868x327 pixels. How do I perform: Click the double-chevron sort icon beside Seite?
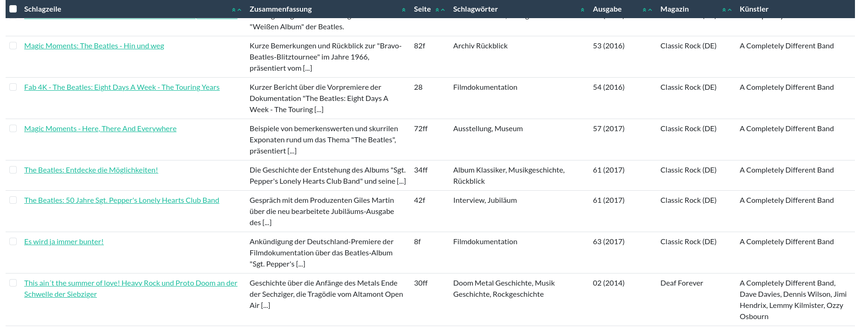click(437, 10)
